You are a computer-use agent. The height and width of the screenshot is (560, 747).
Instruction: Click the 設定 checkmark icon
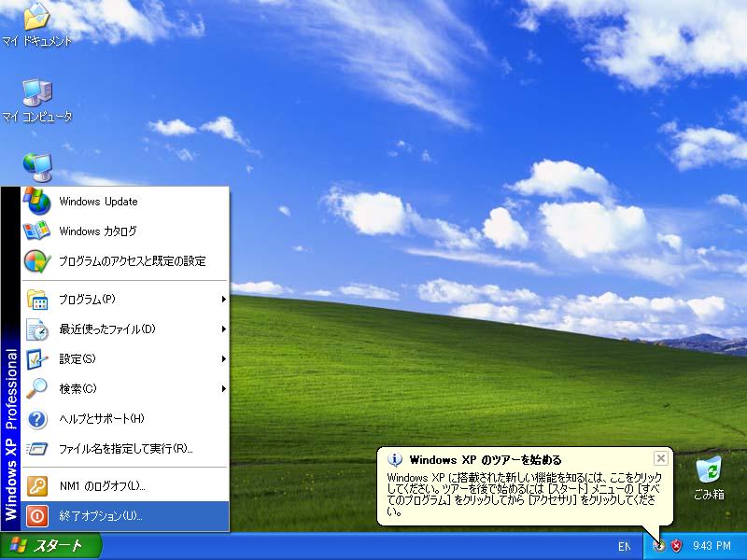click(36, 359)
